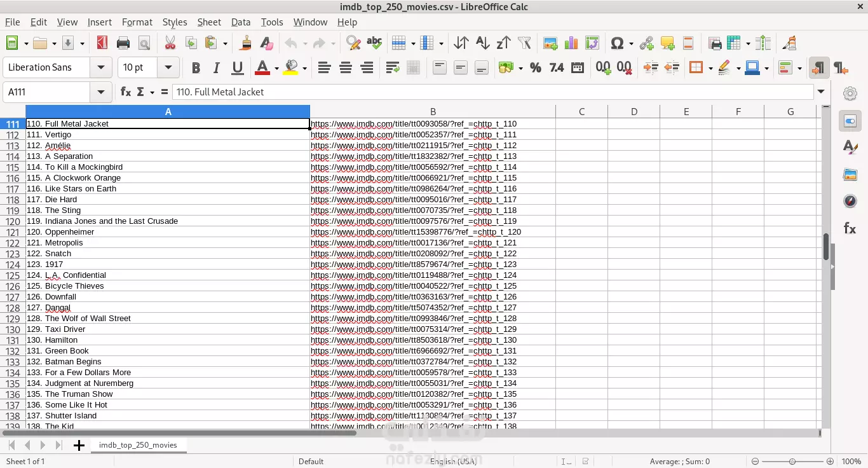This screenshot has height=468, width=868.
Task: Expand the Name Box dropdown
Action: pyautogui.click(x=100, y=92)
